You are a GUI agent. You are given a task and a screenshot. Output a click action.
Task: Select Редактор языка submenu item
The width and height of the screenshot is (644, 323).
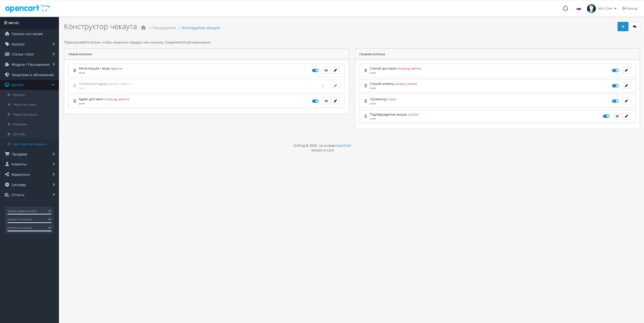30,115
